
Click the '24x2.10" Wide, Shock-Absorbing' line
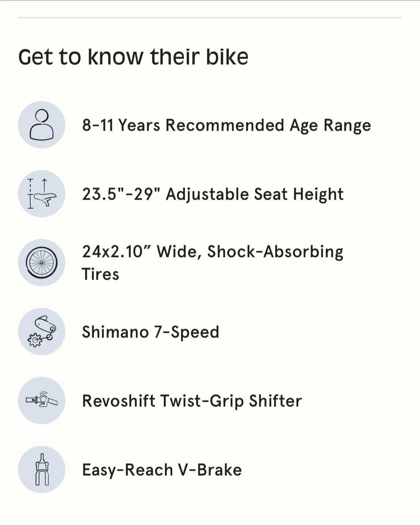click(212, 252)
